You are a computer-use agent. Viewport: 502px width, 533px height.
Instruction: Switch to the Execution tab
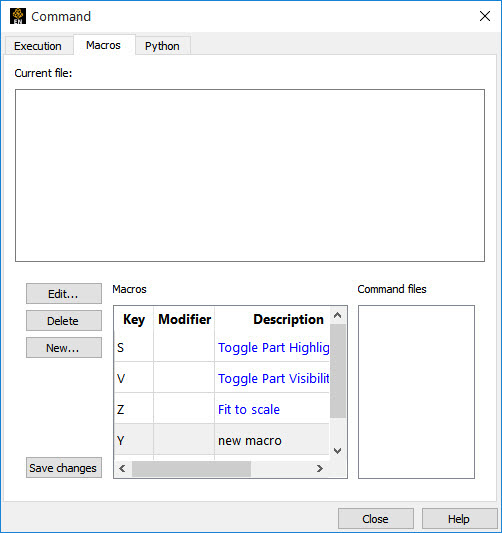(38, 46)
